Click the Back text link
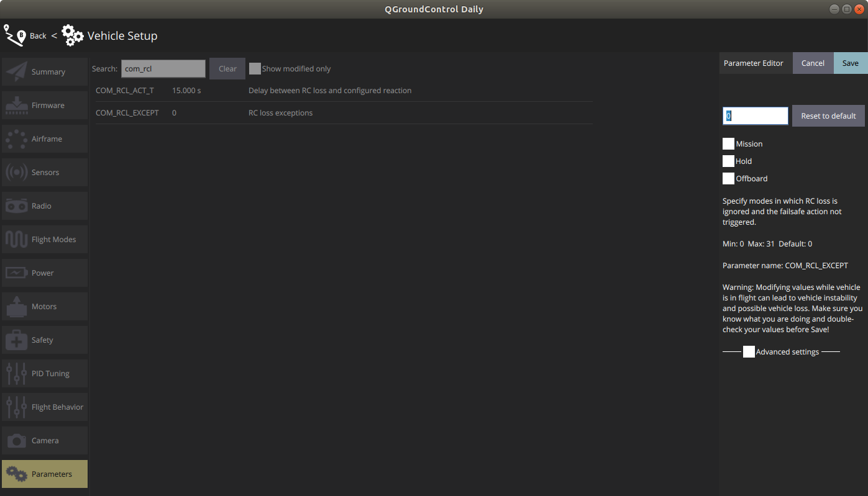 click(x=38, y=36)
